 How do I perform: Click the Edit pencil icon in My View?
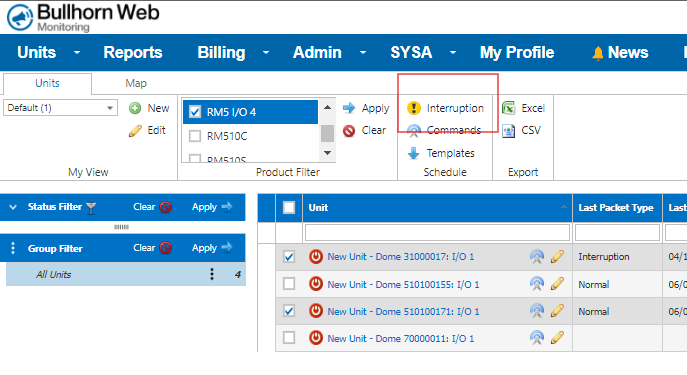(x=135, y=131)
